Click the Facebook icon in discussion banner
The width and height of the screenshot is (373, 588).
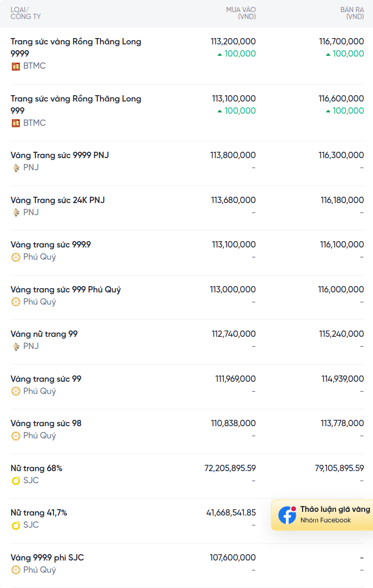coord(287,515)
